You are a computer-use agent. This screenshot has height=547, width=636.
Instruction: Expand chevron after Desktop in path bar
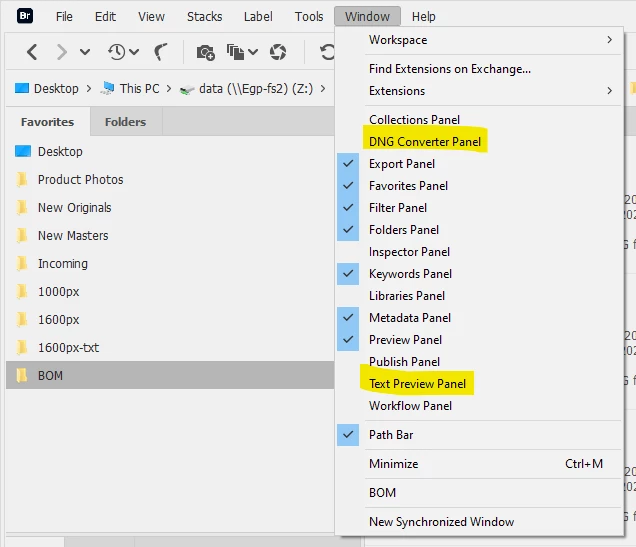point(89,88)
